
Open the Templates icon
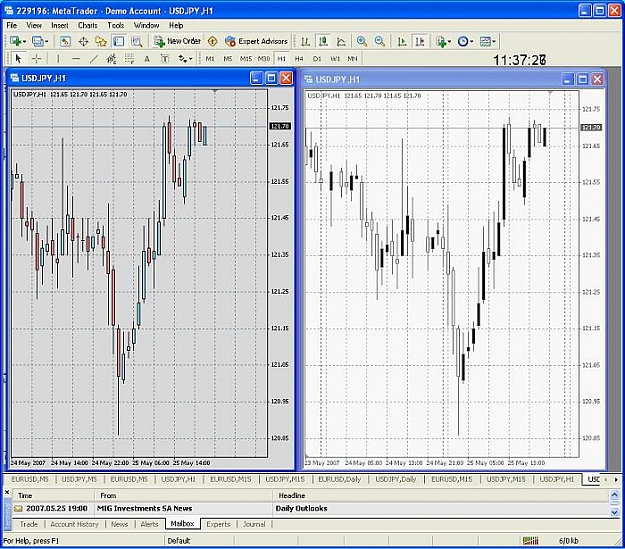pyautogui.click(x=485, y=41)
